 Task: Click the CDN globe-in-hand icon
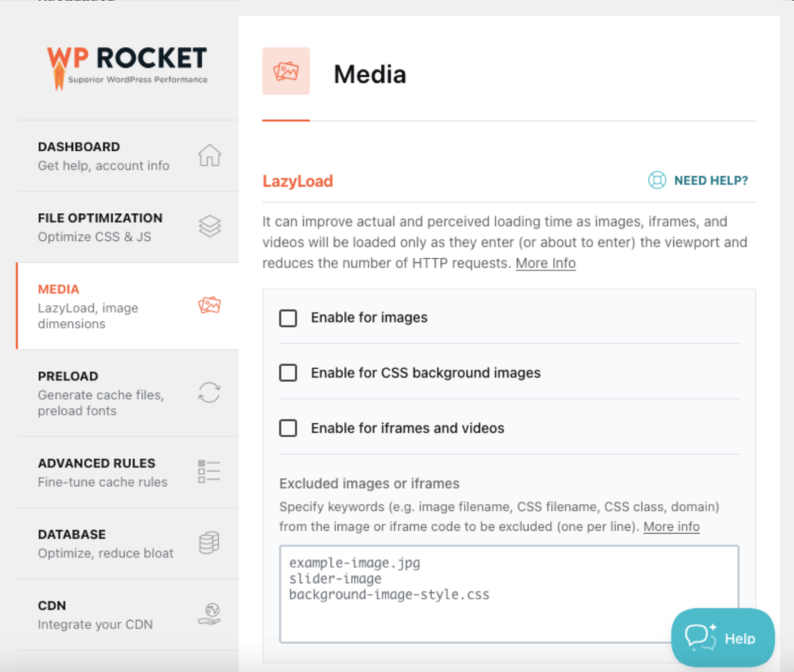pos(209,614)
